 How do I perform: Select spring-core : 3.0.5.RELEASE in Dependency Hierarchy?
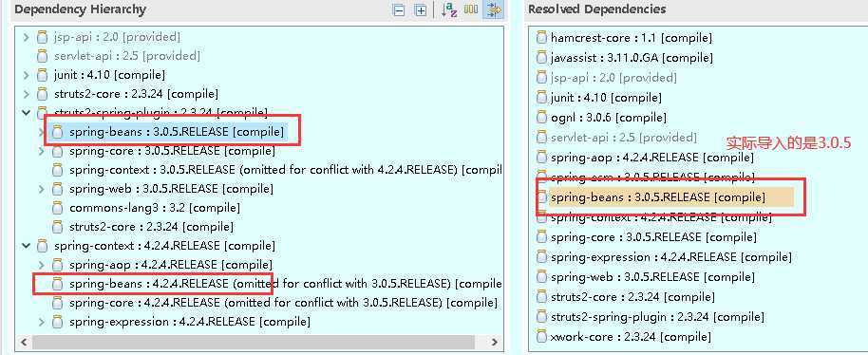[172, 151]
